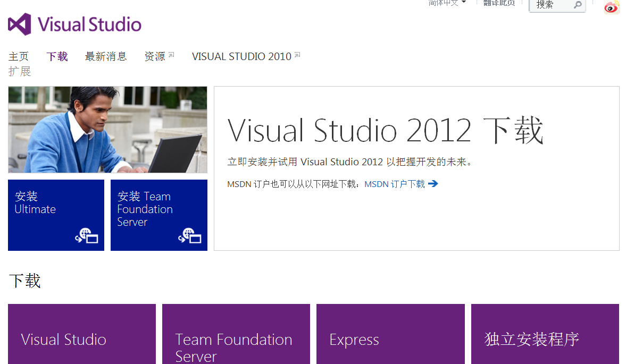
Task: Click the developer photo banner image
Action: pos(107,129)
